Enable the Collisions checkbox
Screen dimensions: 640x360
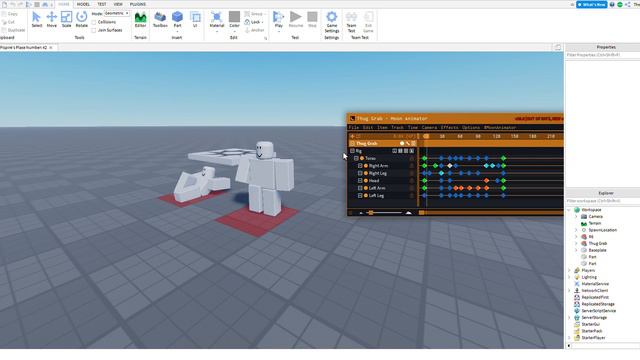(x=94, y=22)
